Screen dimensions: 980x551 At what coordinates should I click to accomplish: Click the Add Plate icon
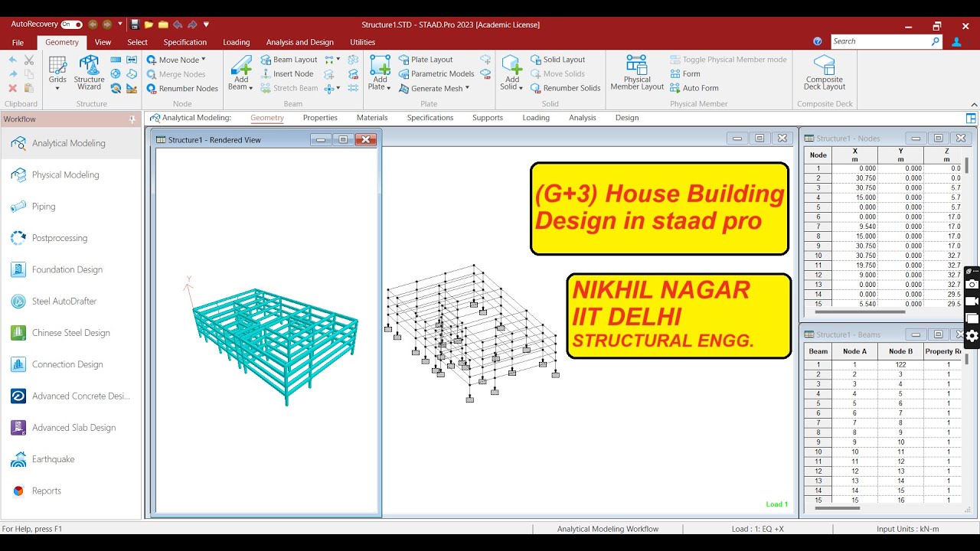(380, 65)
